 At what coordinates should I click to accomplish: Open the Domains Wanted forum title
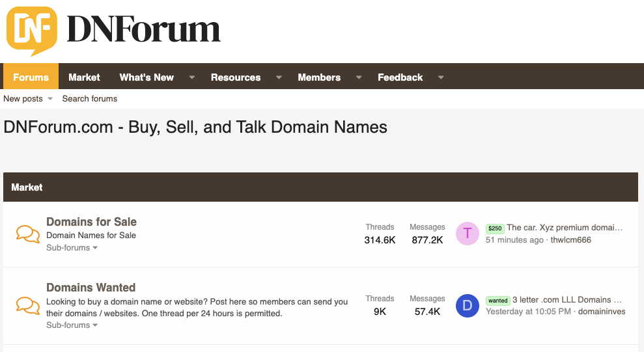[x=91, y=288]
